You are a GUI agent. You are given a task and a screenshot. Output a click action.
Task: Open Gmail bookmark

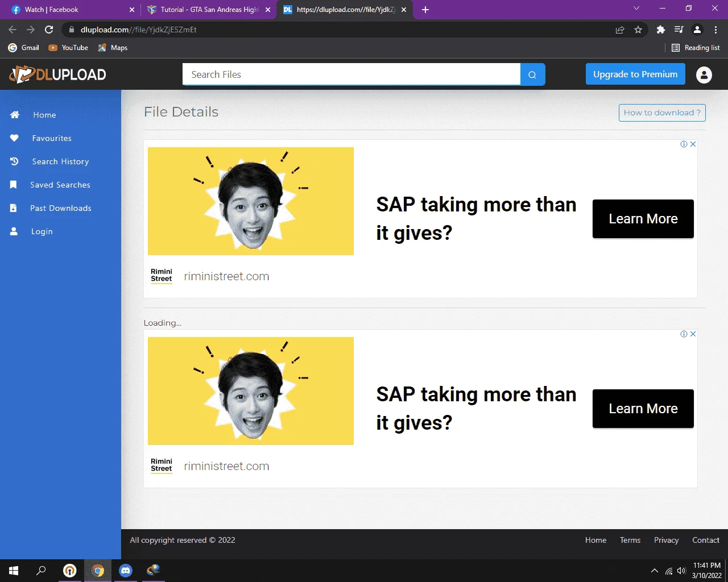pyautogui.click(x=24, y=48)
